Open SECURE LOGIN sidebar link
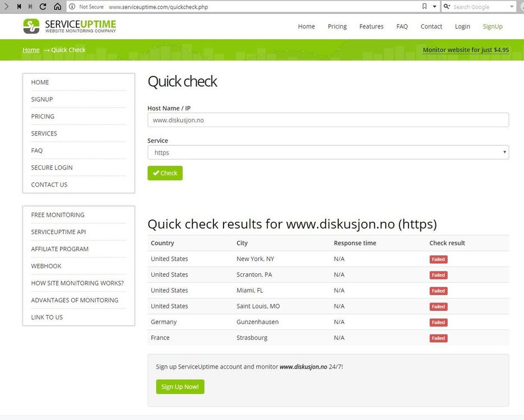Viewport: 524px width, 420px height. [52, 167]
